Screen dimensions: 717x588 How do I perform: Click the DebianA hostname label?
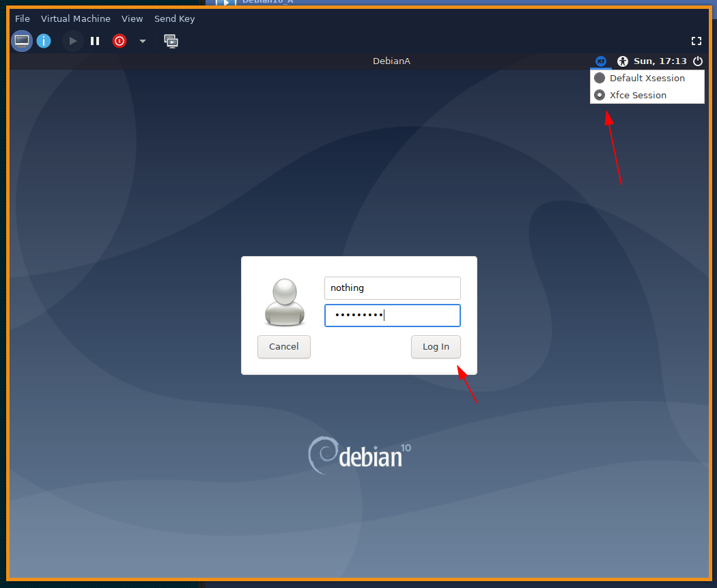(391, 61)
